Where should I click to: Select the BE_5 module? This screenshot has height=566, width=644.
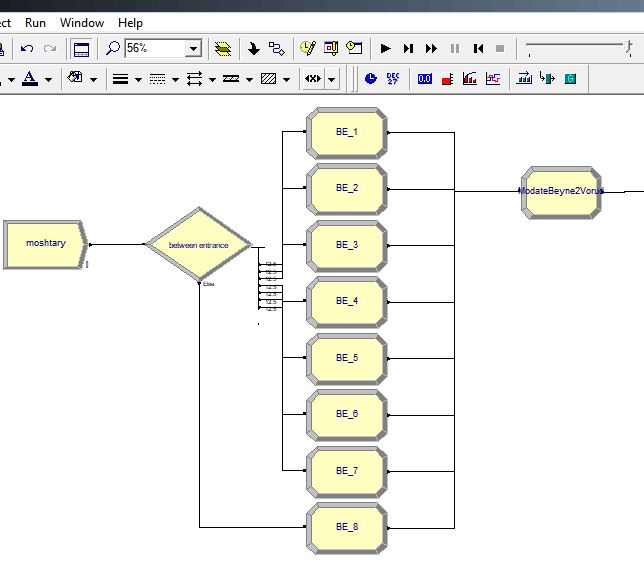pyautogui.click(x=347, y=359)
